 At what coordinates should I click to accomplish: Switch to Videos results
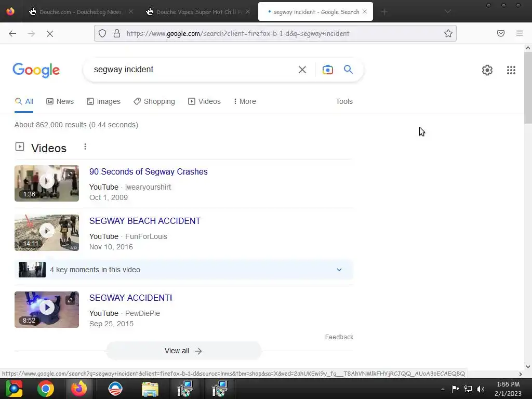tap(204, 101)
